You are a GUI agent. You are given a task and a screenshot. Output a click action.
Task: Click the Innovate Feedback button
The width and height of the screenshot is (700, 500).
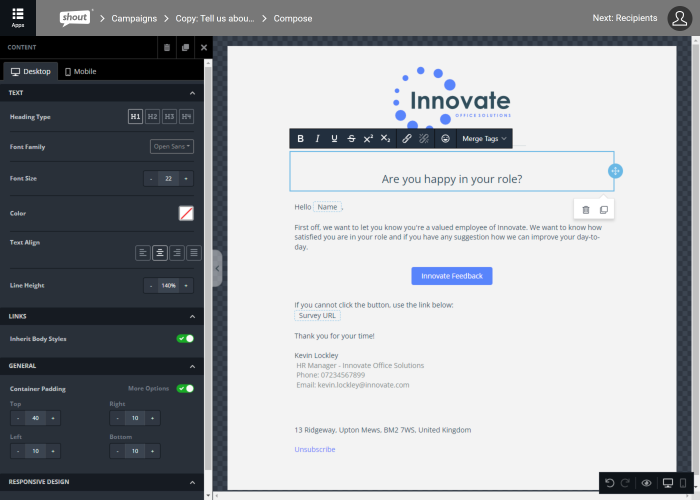click(x=452, y=276)
